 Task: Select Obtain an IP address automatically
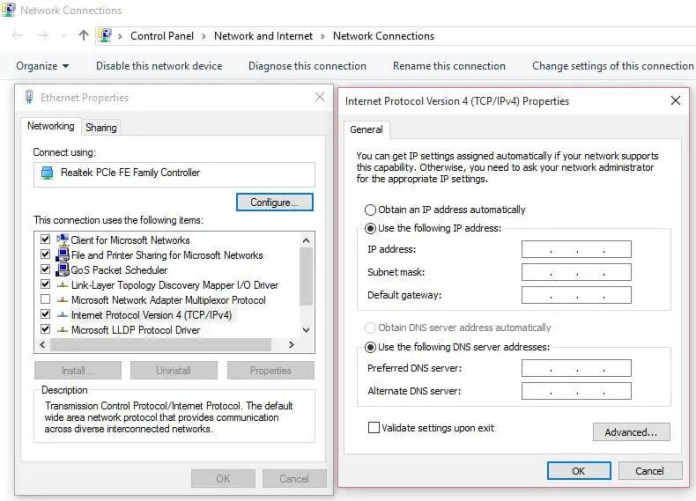pos(370,209)
